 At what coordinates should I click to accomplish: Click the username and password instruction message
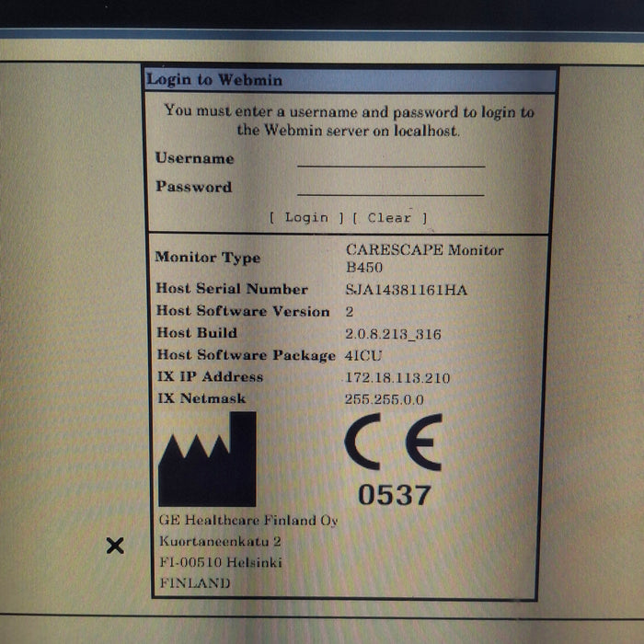coord(349,121)
